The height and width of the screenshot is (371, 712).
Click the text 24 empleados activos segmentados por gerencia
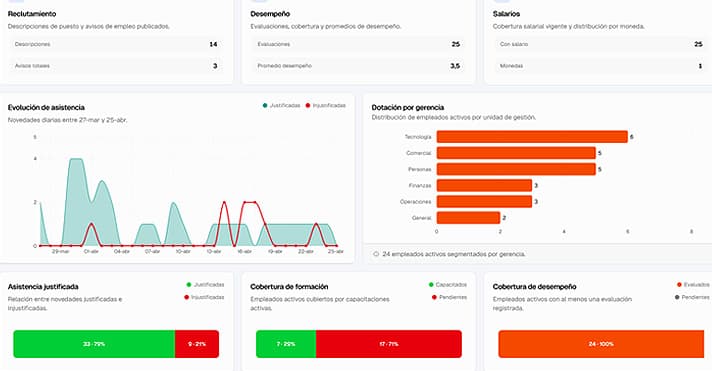[454, 254]
